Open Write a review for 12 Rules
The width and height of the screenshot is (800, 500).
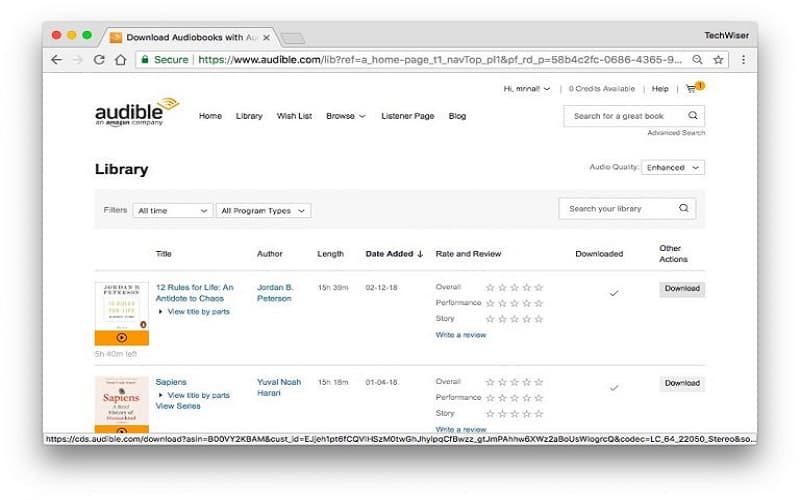pyautogui.click(x=461, y=335)
